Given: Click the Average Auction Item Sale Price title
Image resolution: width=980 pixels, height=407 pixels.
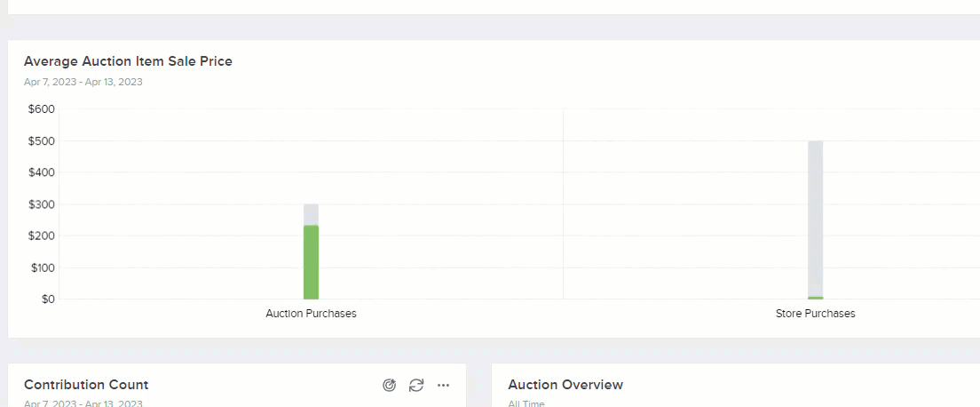Looking at the screenshot, I should pos(128,61).
